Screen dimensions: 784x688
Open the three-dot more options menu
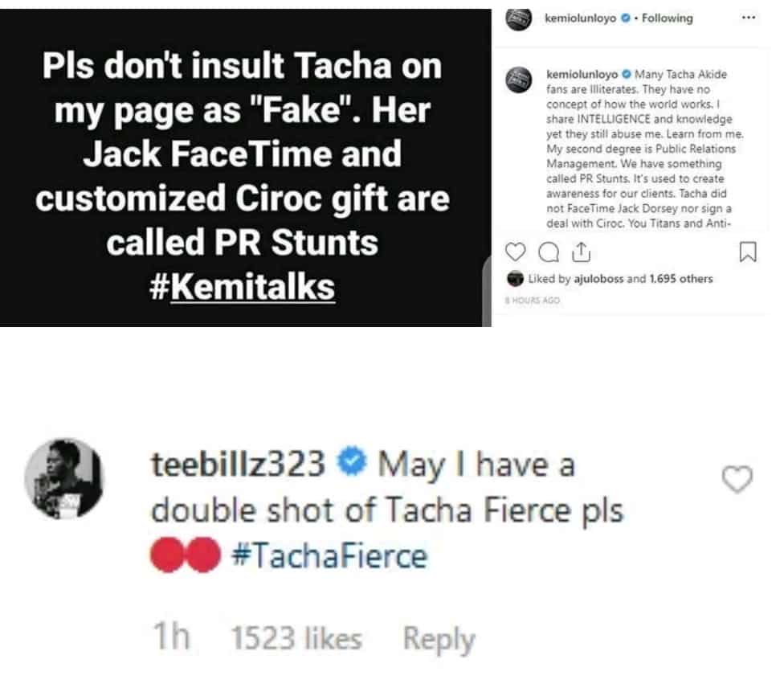click(748, 18)
